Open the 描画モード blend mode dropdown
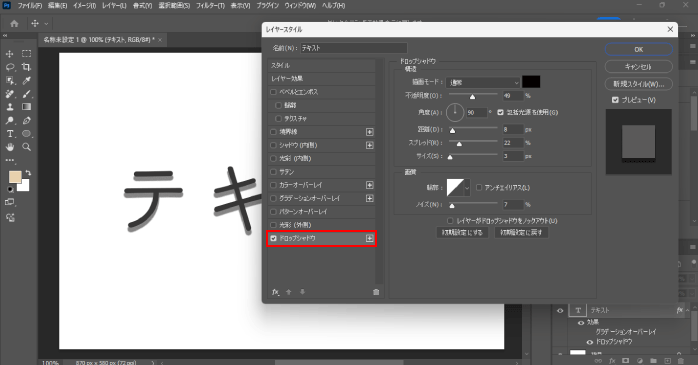 (483, 82)
